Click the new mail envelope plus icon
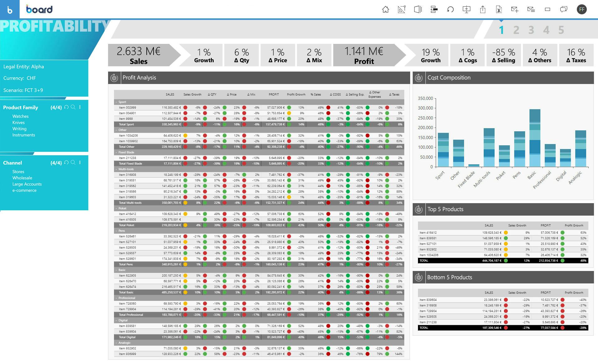Image resolution: width=598 pixels, height=364 pixels. [515, 10]
